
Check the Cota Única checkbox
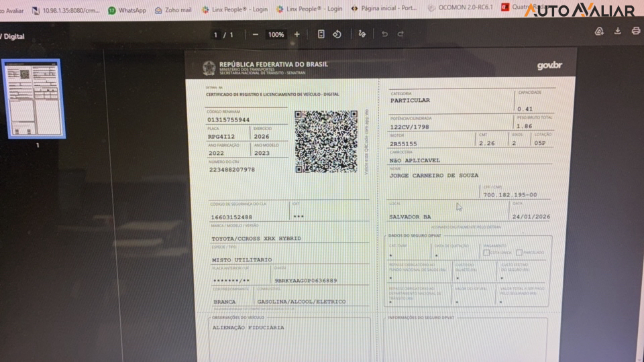point(486,253)
